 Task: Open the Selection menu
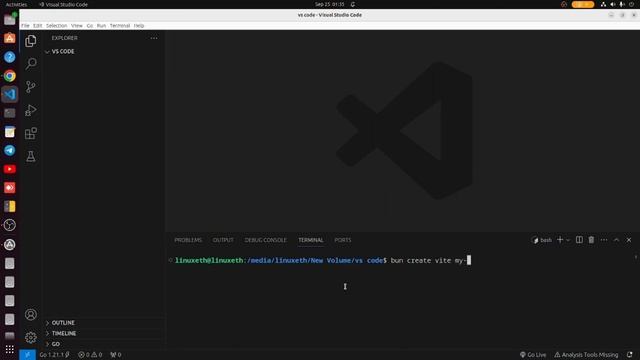[56, 25]
